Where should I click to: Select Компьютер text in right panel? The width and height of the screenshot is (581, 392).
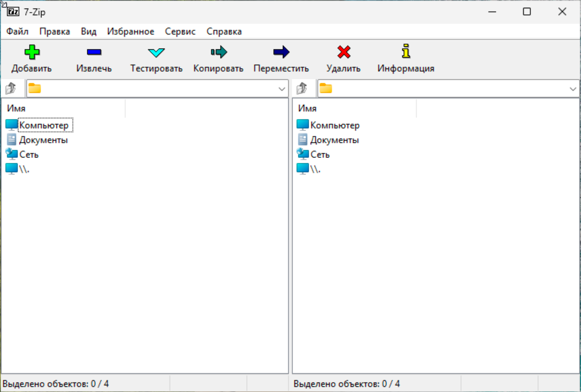[x=335, y=125]
